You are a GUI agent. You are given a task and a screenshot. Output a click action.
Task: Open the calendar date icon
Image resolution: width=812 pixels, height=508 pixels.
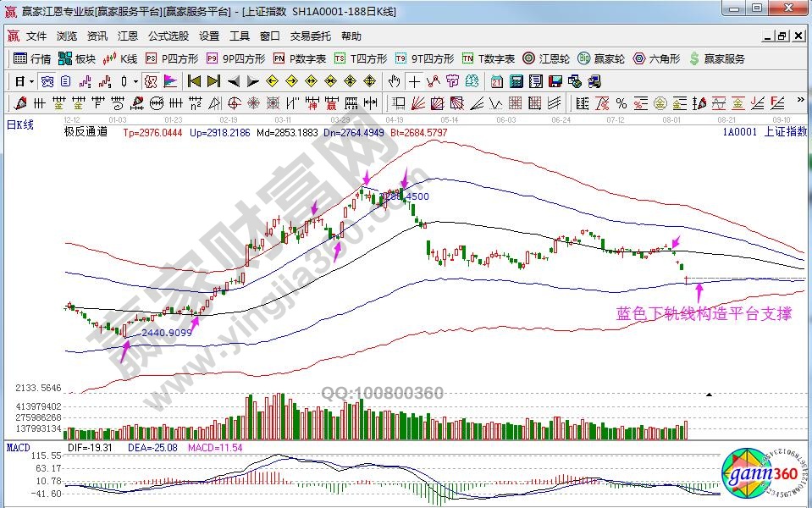pos(495,81)
